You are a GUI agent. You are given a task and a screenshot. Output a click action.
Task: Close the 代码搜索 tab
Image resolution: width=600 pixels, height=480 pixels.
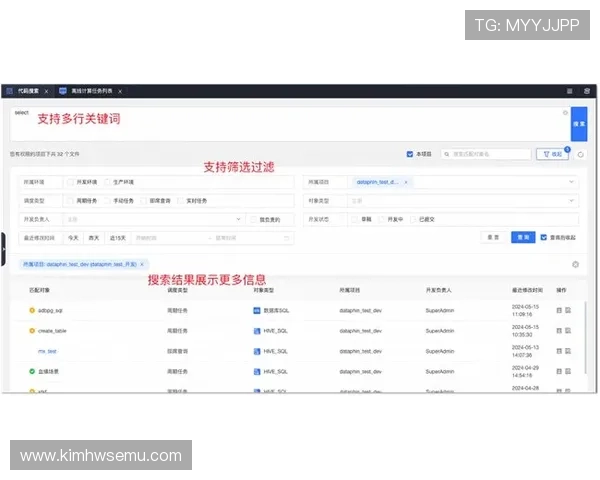pos(46,91)
